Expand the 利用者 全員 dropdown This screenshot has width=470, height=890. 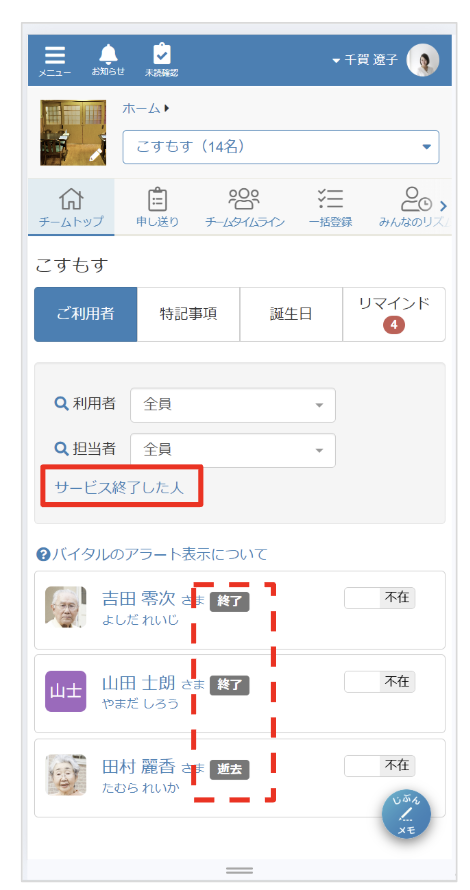tap(233, 405)
